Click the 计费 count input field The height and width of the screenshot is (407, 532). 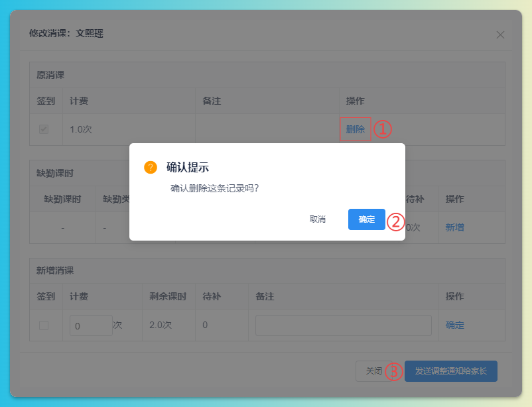pyautogui.click(x=91, y=325)
